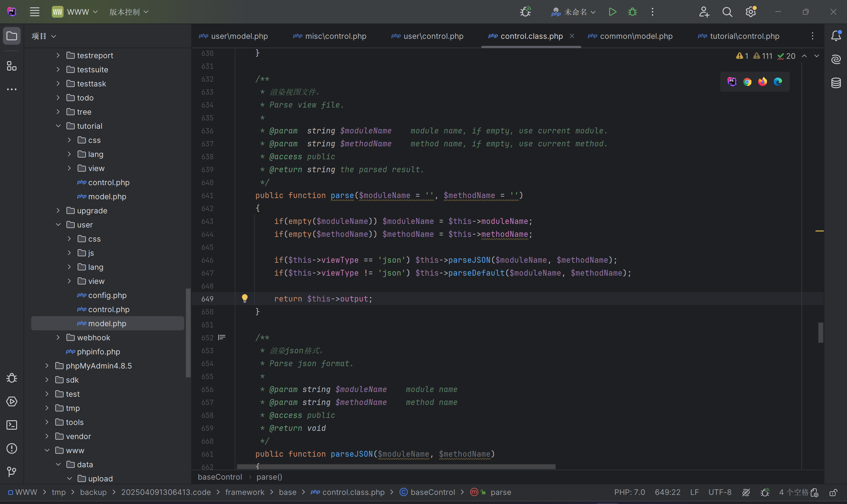The width and height of the screenshot is (847, 504).
Task: Open the Git version control tool window
Action: tap(12, 472)
